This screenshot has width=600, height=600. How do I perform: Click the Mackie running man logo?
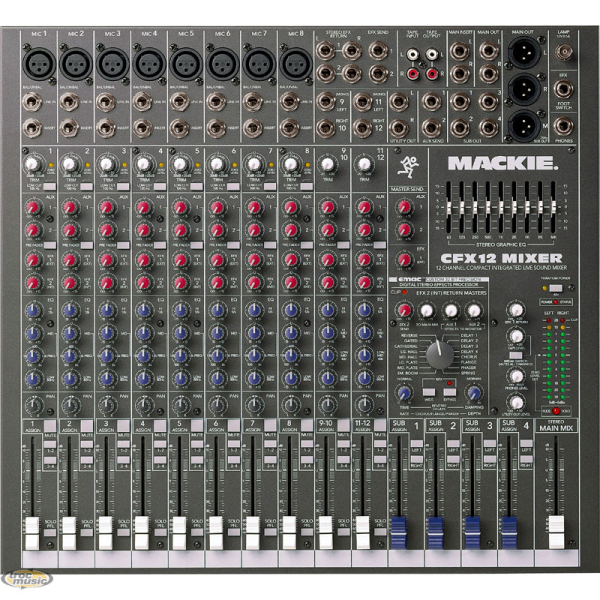coord(407,167)
